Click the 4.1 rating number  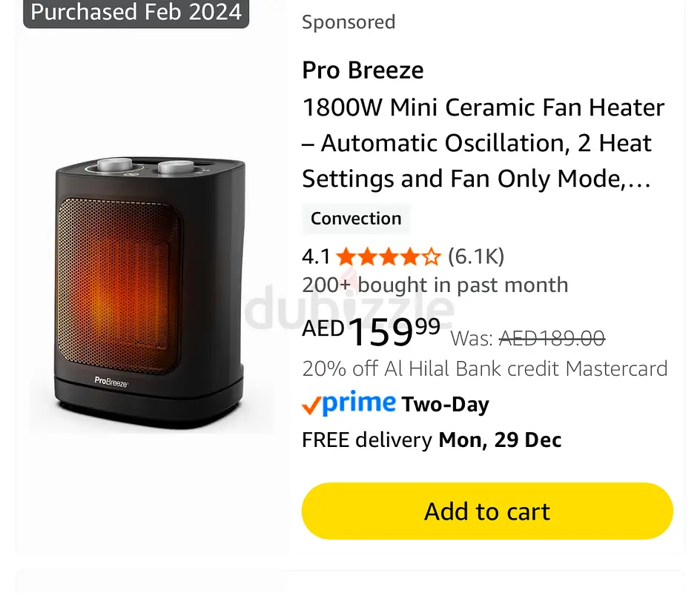(316, 257)
